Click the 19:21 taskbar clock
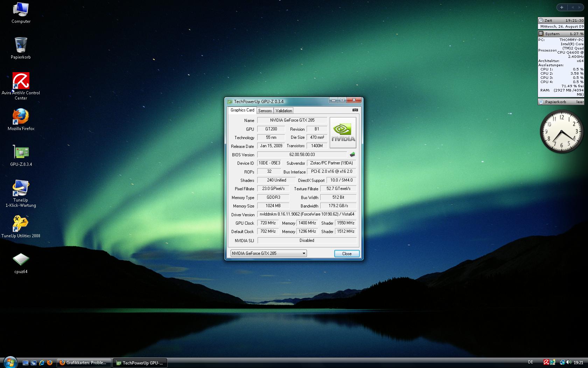588x368 pixels. [x=578, y=363]
